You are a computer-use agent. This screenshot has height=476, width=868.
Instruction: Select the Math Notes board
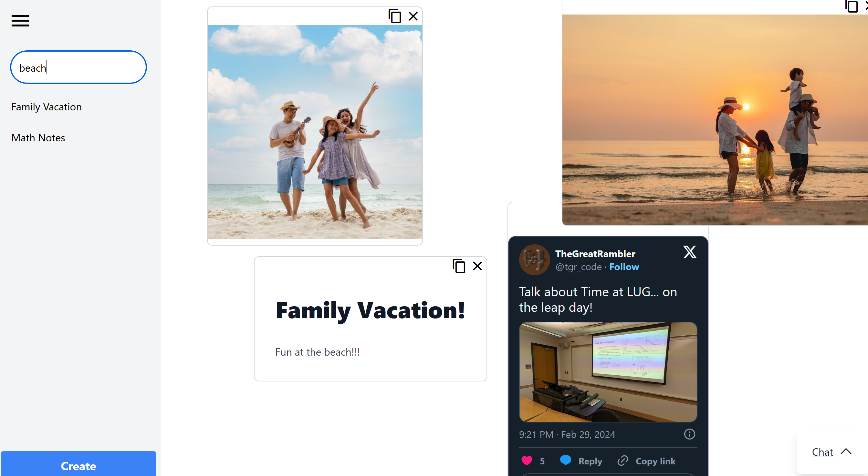point(38,138)
